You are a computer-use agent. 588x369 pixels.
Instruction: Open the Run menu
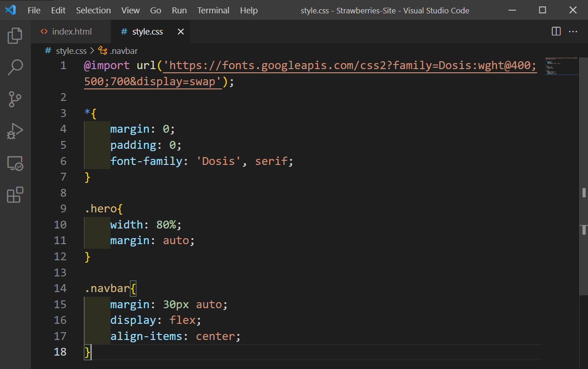[179, 10]
